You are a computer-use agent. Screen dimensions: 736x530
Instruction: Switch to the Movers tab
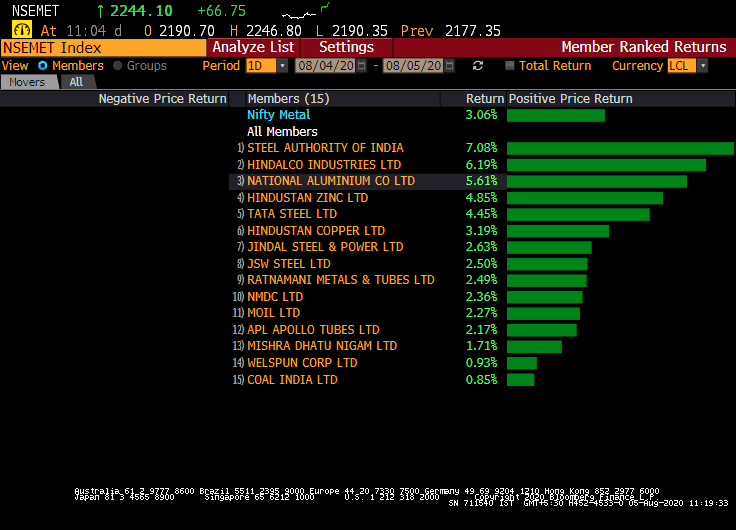point(28,82)
